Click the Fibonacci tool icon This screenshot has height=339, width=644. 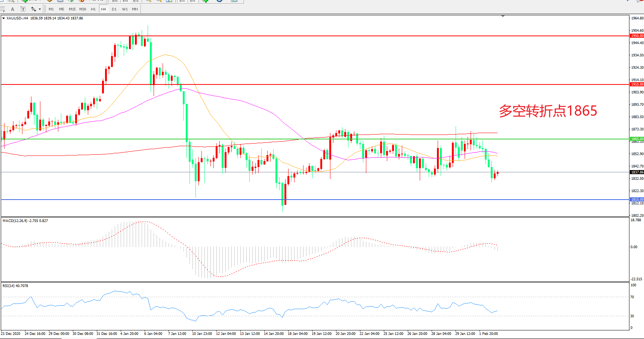(x=3, y=9)
